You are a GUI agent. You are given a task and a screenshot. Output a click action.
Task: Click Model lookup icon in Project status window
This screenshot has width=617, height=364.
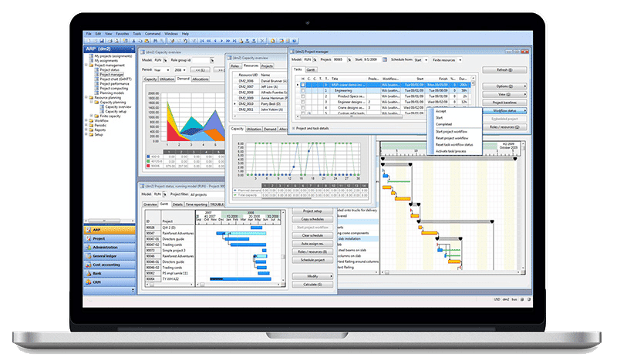165,194
